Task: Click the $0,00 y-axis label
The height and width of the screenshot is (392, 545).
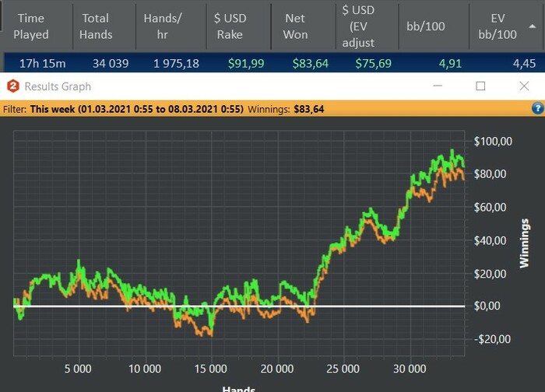Action: point(487,306)
